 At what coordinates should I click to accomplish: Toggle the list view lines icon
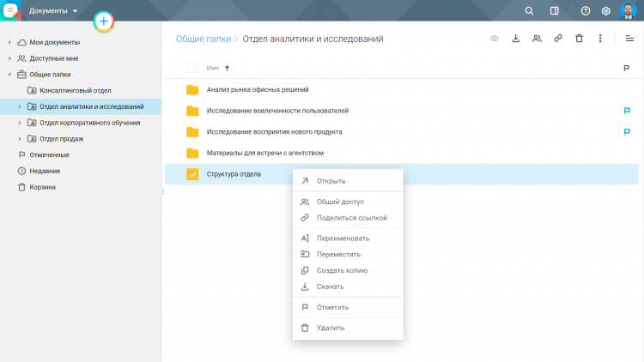[629, 39]
